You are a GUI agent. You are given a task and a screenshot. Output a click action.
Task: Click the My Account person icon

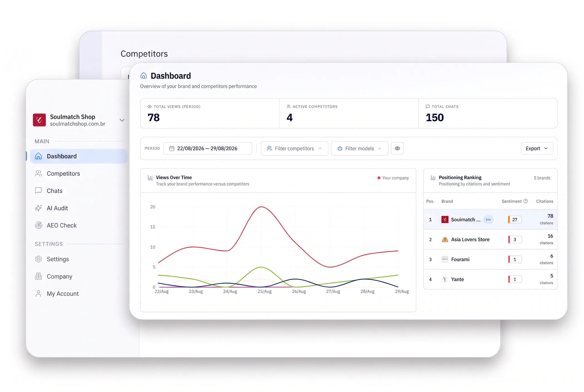[38, 294]
